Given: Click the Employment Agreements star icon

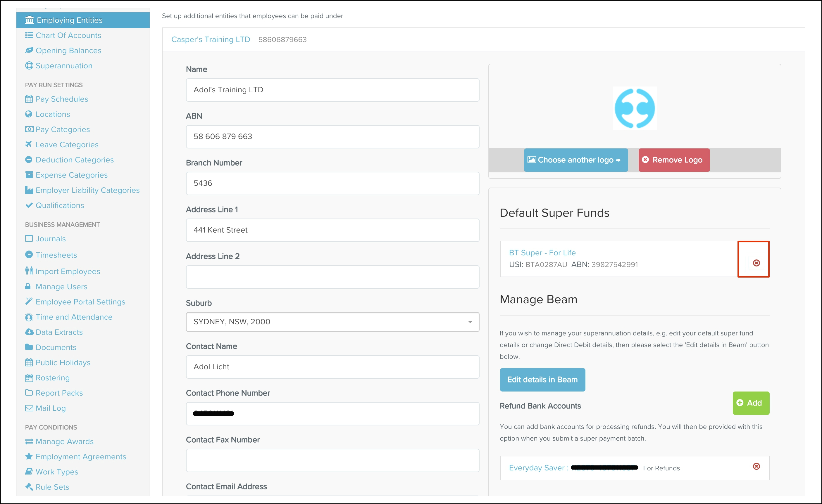Looking at the screenshot, I should (29, 456).
